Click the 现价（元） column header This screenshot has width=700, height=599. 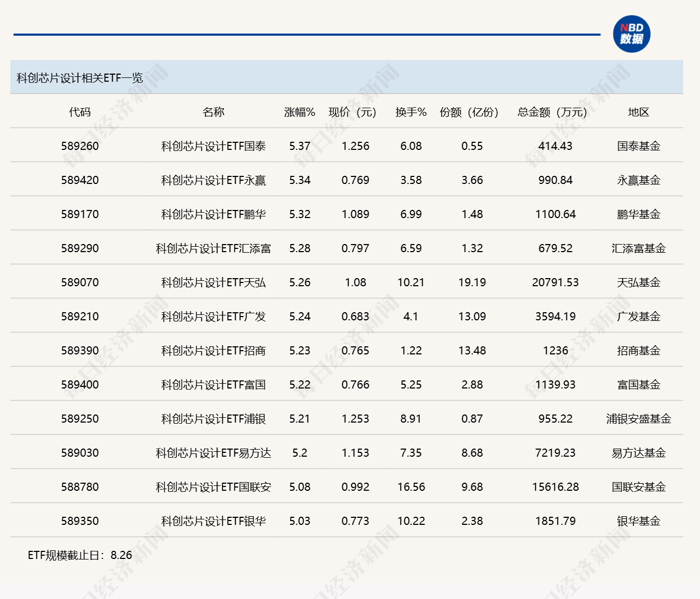click(x=353, y=112)
